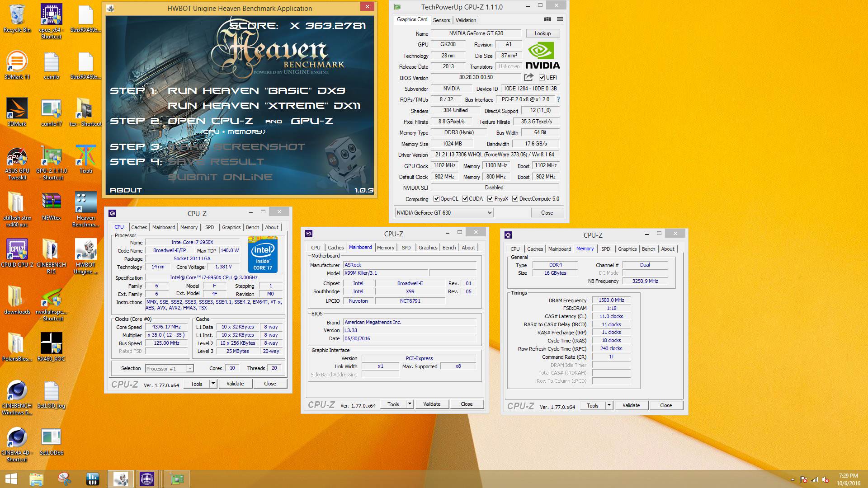Toggle OpenCL checkbox
This screenshot has height=488, width=868.
click(x=436, y=199)
